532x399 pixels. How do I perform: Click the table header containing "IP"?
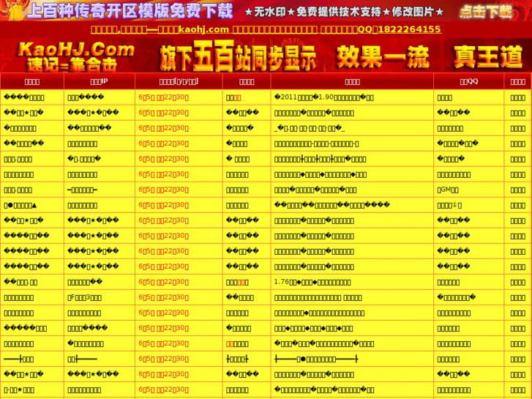(x=100, y=81)
